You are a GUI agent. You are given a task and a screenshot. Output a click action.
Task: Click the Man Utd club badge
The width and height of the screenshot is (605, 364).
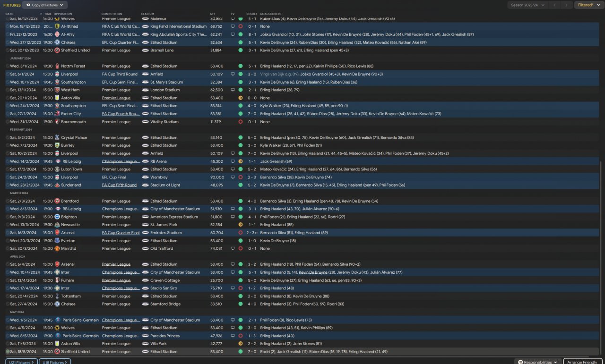tap(57, 248)
